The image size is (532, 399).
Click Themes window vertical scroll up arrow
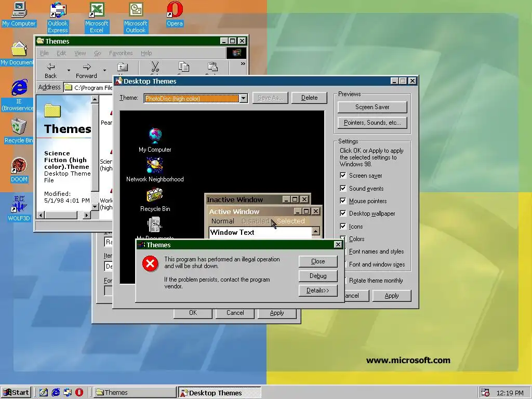[95, 99]
